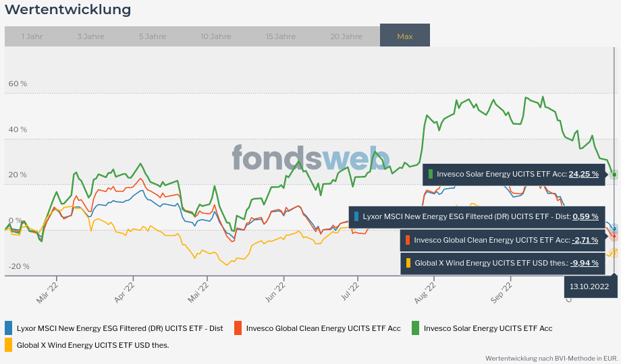The height and width of the screenshot is (364, 621).
Task: Click the 0,59 % Lyxor tooltip value
Action: (585, 217)
